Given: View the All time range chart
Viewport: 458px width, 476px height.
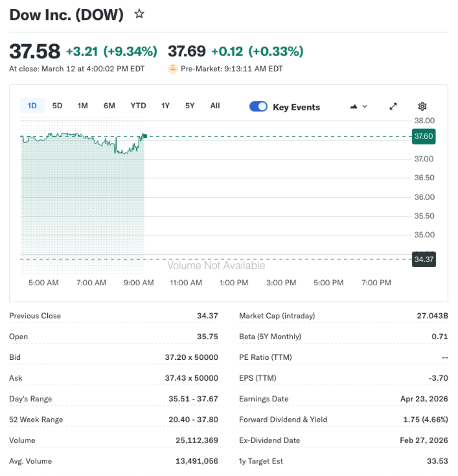Looking at the screenshot, I should coord(215,106).
